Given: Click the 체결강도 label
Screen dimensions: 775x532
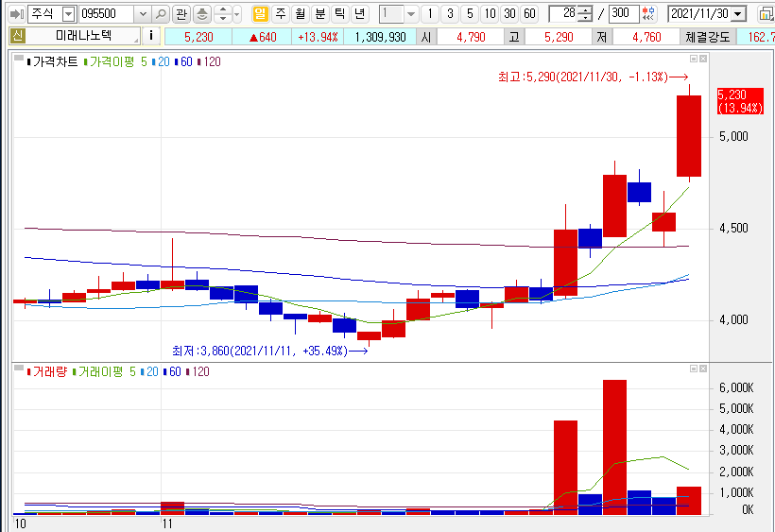Looking at the screenshot, I should 708,37.
